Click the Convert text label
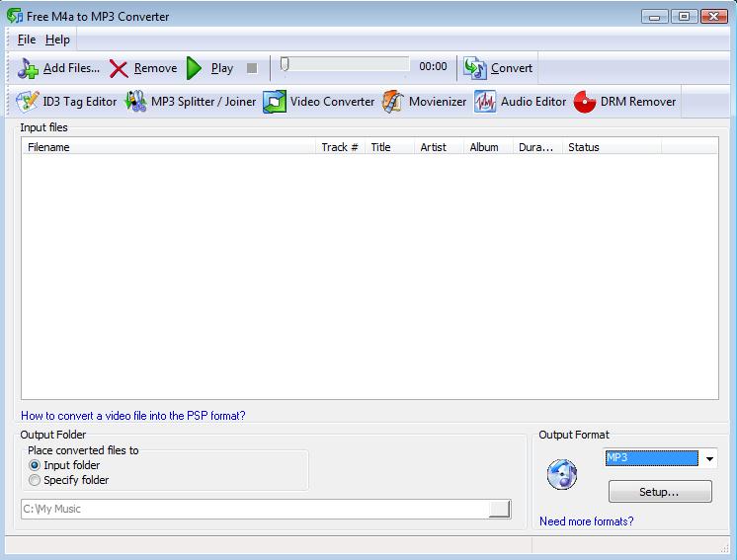The height and width of the screenshot is (560, 737). (512, 68)
